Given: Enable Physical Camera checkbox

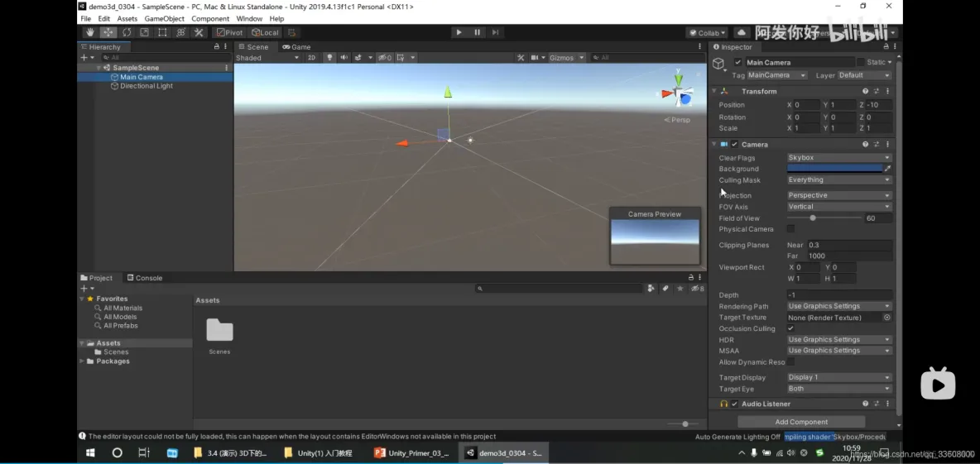Looking at the screenshot, I should click(x=790, y=229).
